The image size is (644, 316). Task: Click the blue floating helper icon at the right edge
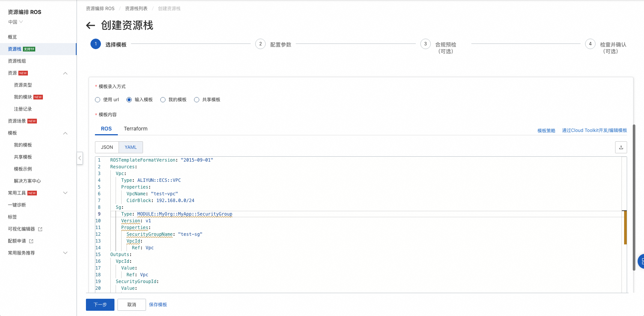(x=641, y=261)
